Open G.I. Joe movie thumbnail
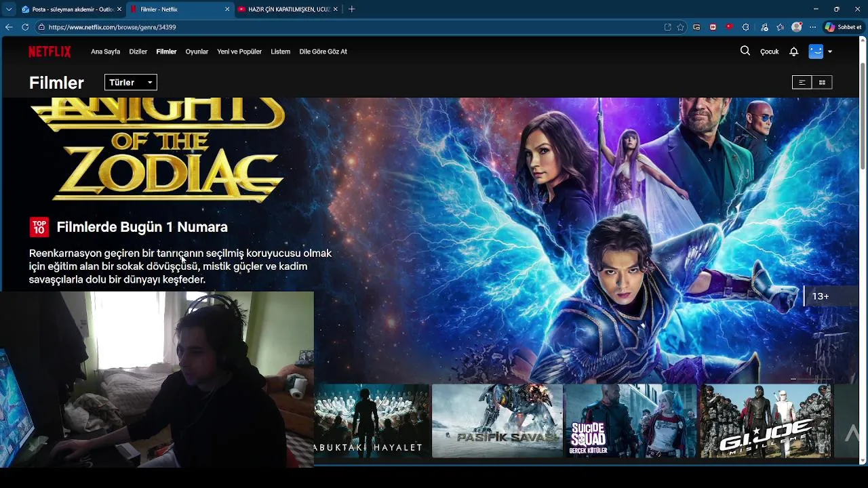868x488 pixels. (x=765, y=421)
